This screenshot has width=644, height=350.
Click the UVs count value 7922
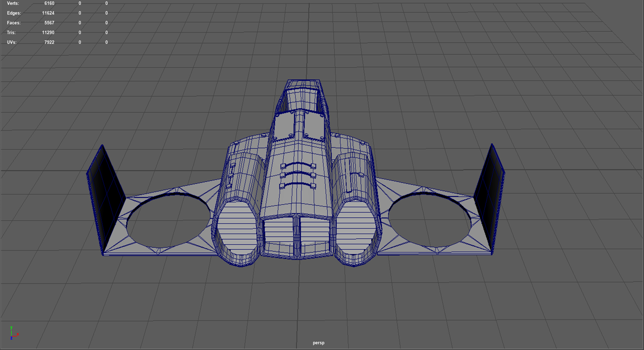point(49,42)
